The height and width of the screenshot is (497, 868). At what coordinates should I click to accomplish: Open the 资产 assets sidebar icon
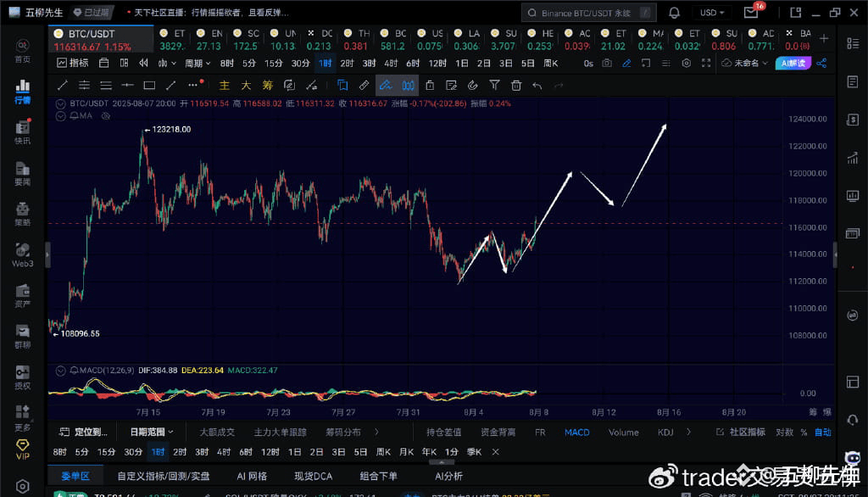point(23,295)
